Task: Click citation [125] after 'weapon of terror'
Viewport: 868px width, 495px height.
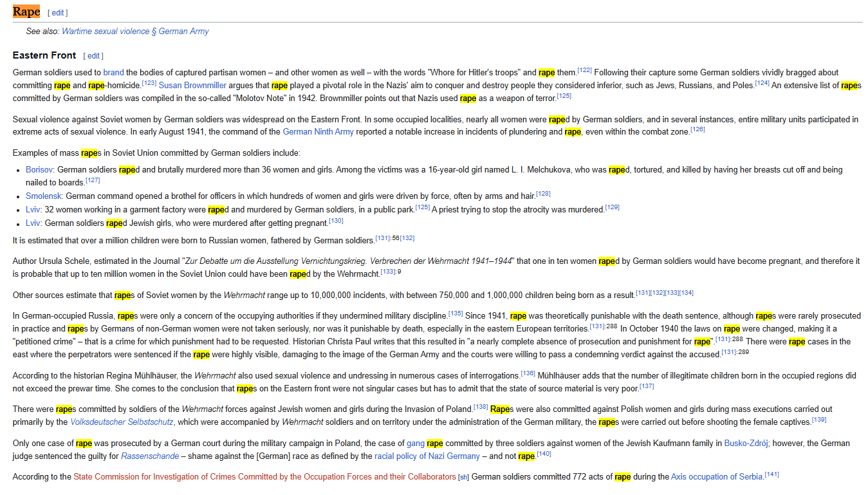Action: pyautogui.click(x=564, y=96)
